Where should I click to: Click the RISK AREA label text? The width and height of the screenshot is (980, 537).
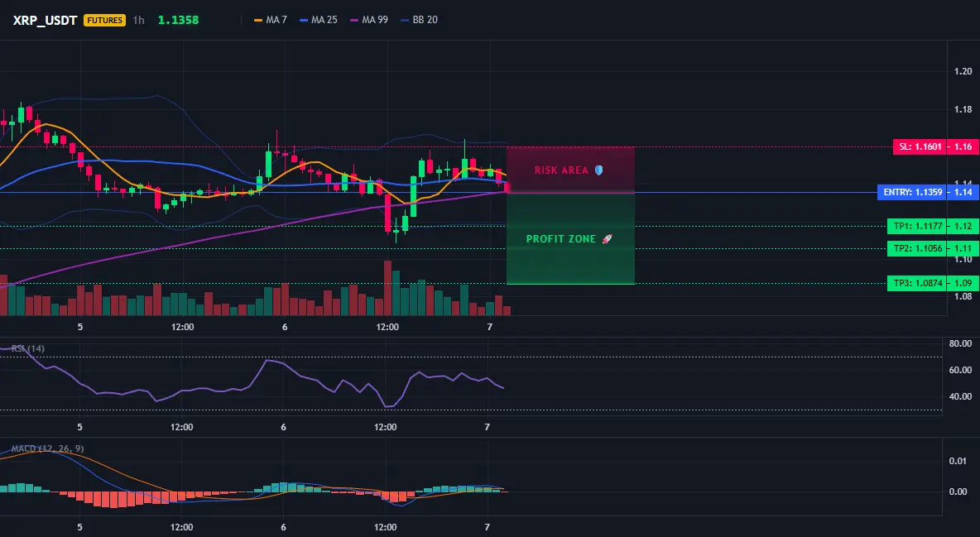tap(561, 170)
